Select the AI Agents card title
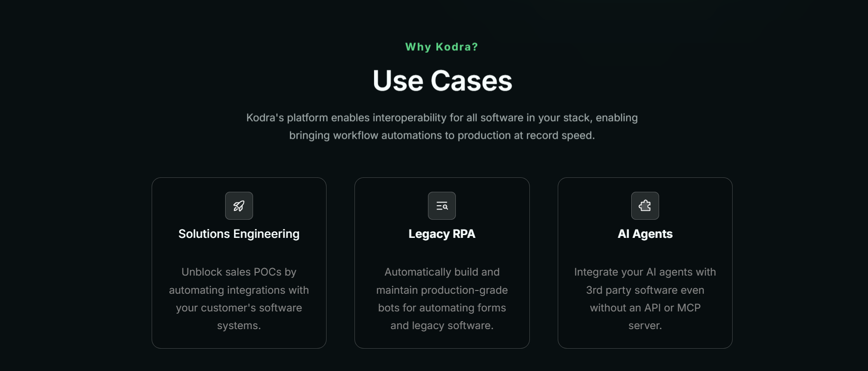 (x=645, y=234)
